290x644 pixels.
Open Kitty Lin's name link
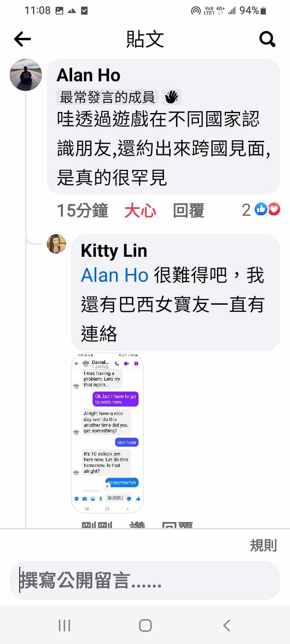point(114,251)
